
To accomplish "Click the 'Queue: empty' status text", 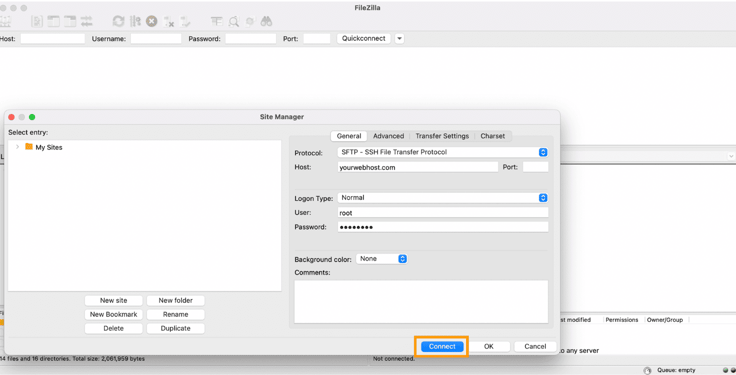I will click(x=676, y=370).
